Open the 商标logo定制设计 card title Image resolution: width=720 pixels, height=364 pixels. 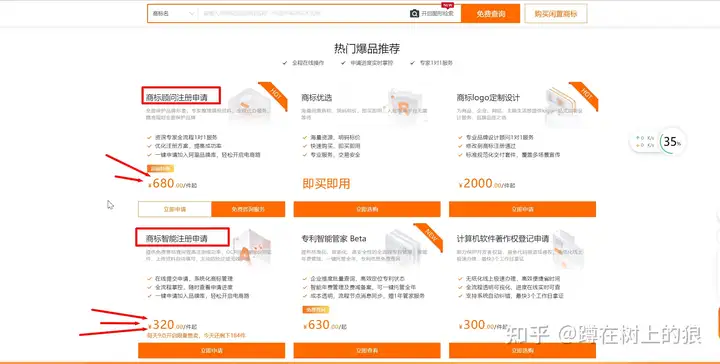(x=488, y=97)
